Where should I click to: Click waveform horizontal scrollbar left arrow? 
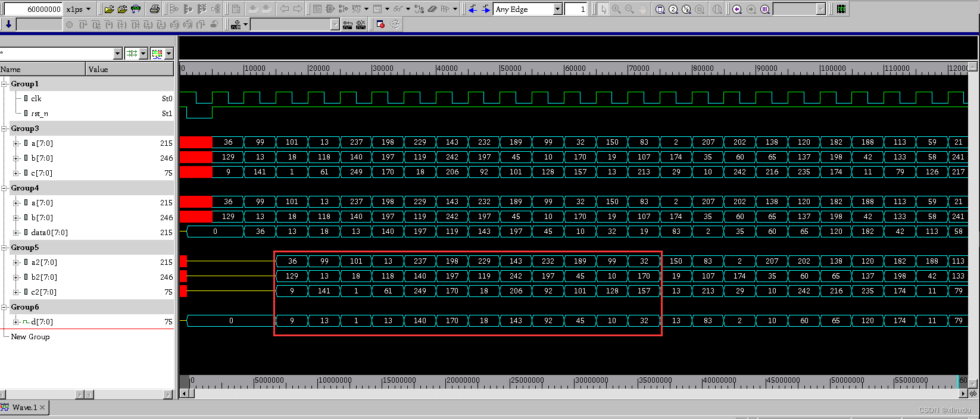point(184,393)
